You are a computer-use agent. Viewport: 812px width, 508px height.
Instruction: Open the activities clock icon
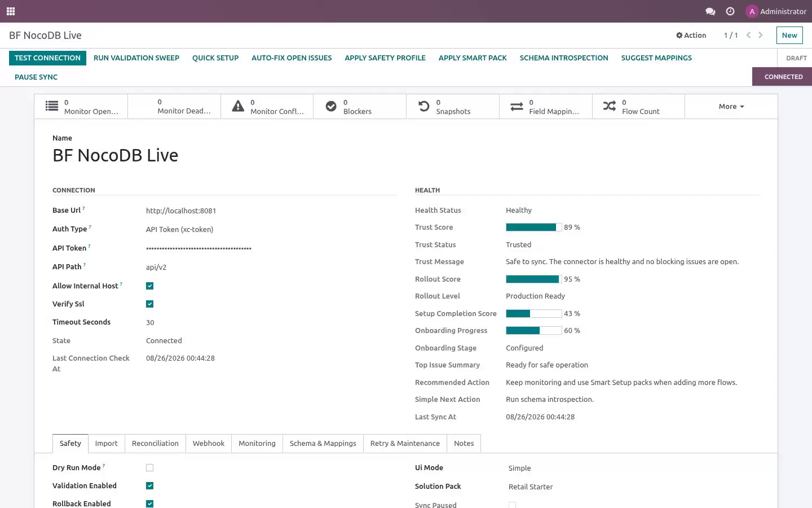[730, 11]
